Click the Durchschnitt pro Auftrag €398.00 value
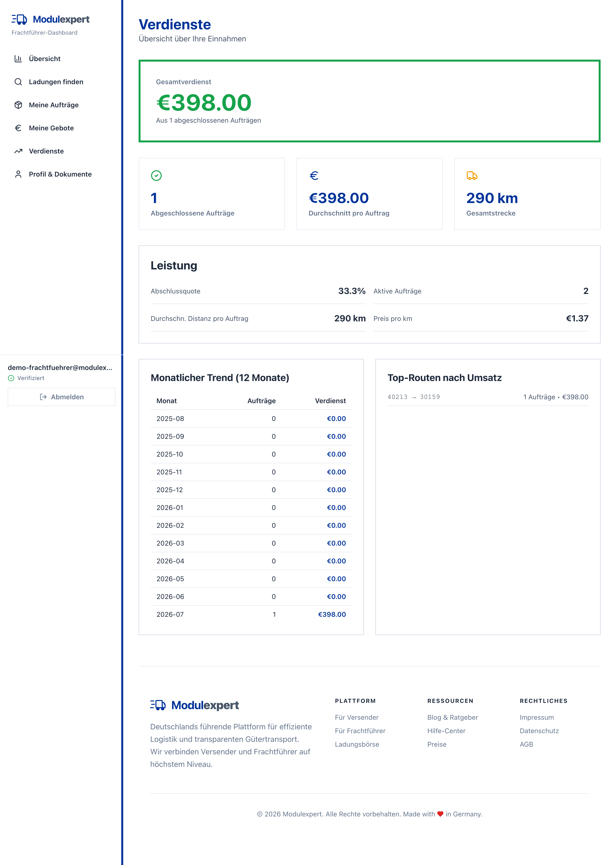The height and width of the screenshot is (865, 616). pyautogui.click(x=339, y=198)
